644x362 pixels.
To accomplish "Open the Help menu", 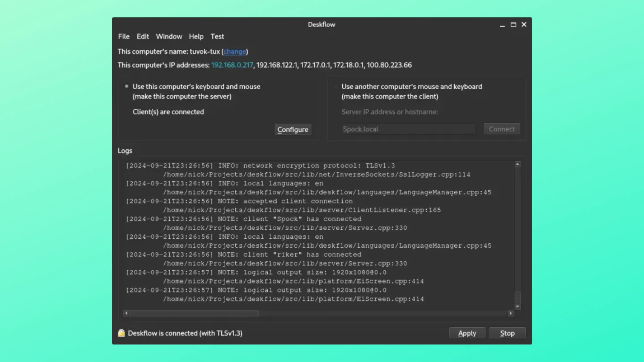I will click(196, 36).
